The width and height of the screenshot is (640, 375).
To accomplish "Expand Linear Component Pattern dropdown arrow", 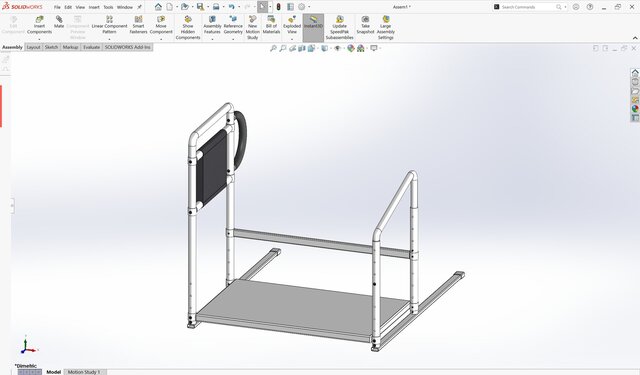I will coord(109,39).
